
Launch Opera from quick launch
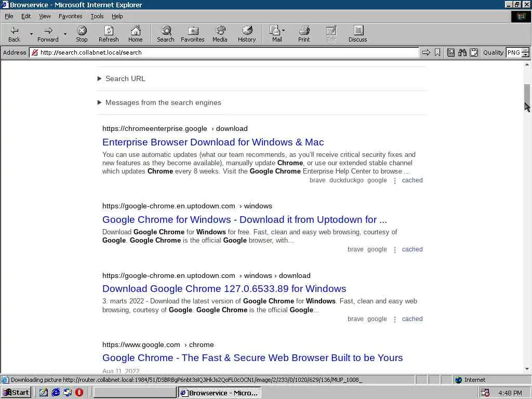point(79,393)
